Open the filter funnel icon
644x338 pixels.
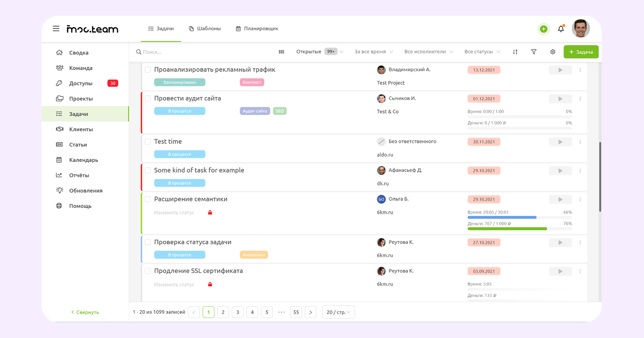coord(534,52)
